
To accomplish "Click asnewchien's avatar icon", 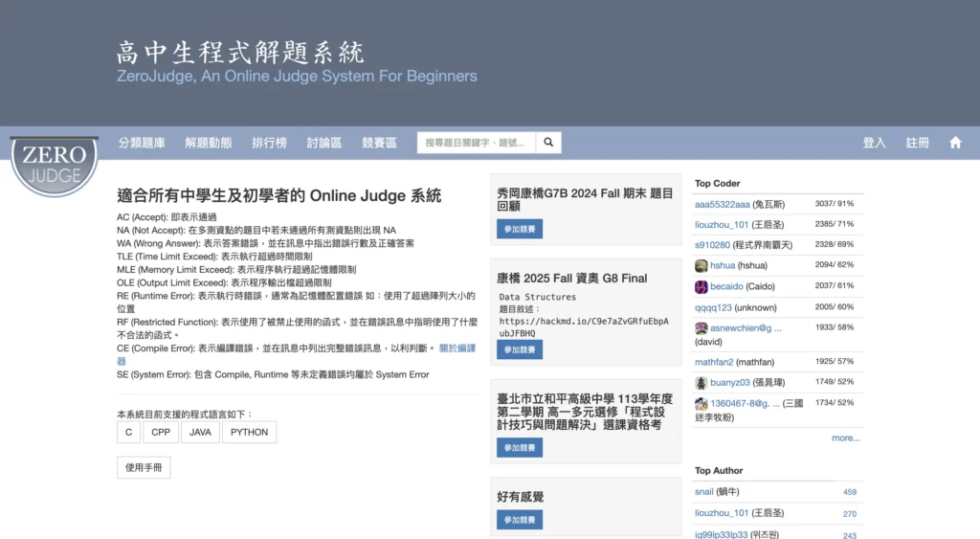I will (x=702, y=327).
